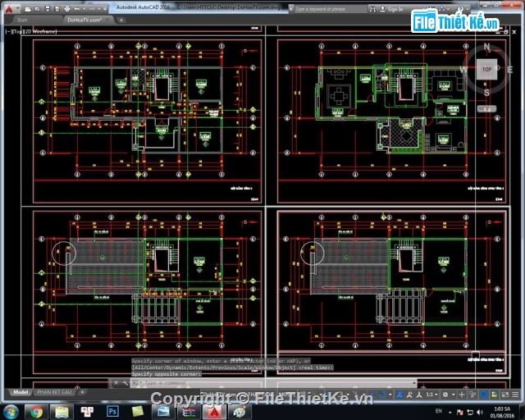Click the command line wrench customize icon
This screenshot has height=420, width=525.
(x=125, y=382)
